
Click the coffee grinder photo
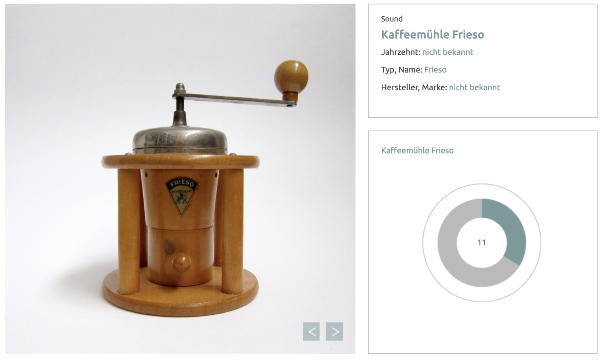(180, 179)
